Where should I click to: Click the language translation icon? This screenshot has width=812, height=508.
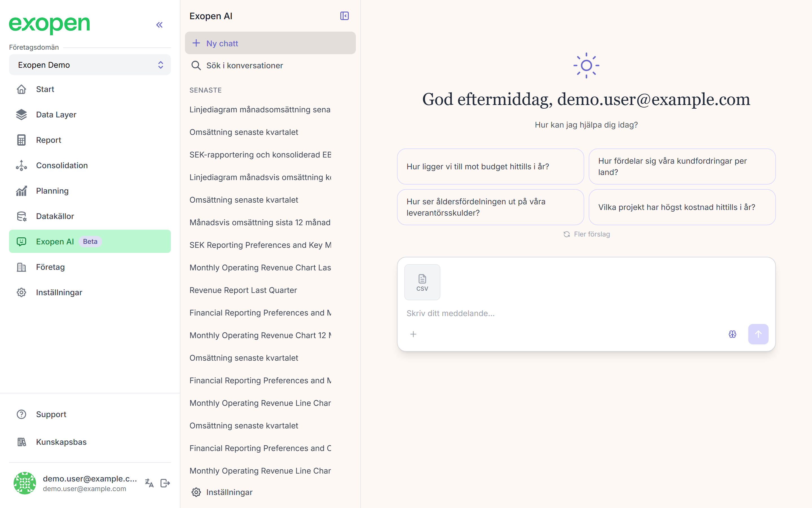[149, 483]
